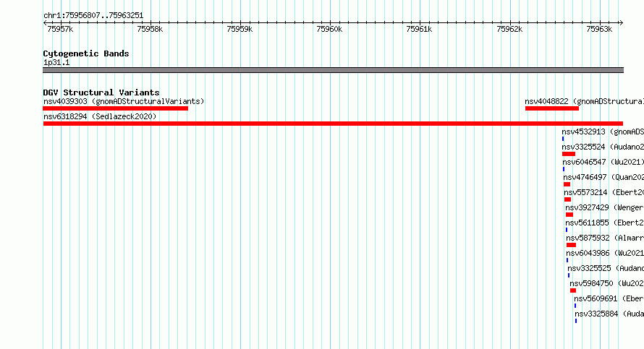644x349 pixels.
Task: Open the nsv5984750 variant label
Action: click(x=606, y=283)
